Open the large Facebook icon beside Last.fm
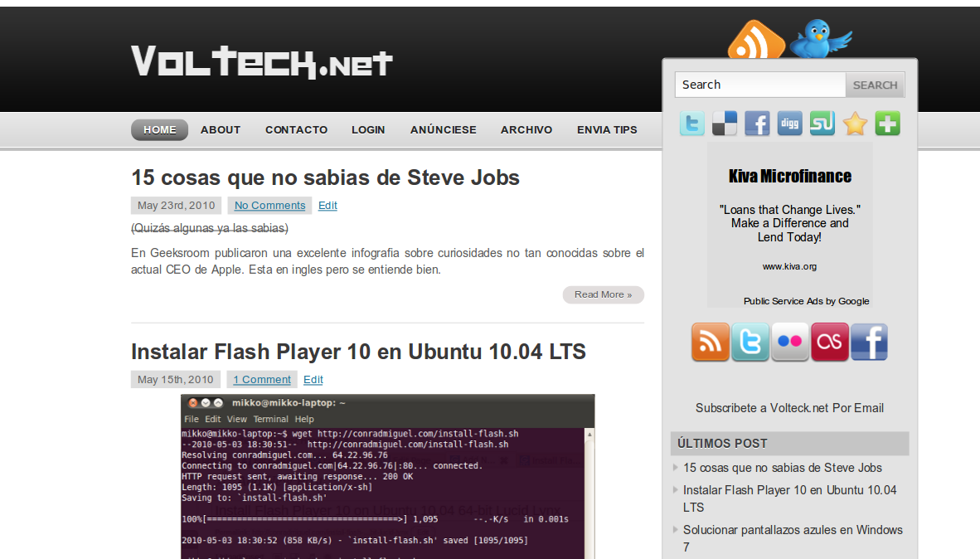Screen dimensions: 980x559 tap(869, 342)
